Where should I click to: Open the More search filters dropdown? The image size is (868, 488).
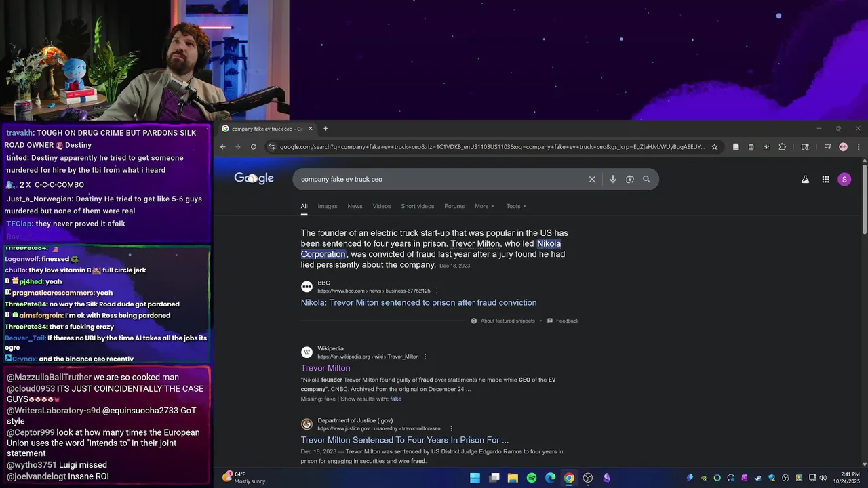coord(484,206)
